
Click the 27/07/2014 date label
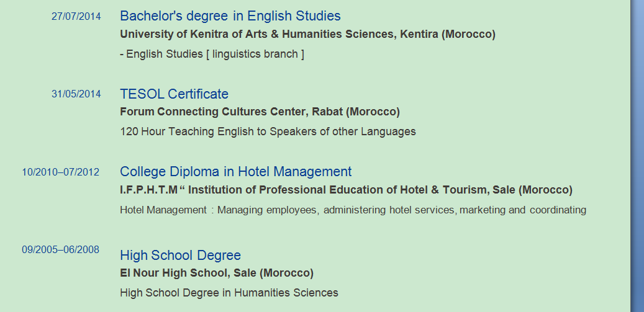(76, 17)
